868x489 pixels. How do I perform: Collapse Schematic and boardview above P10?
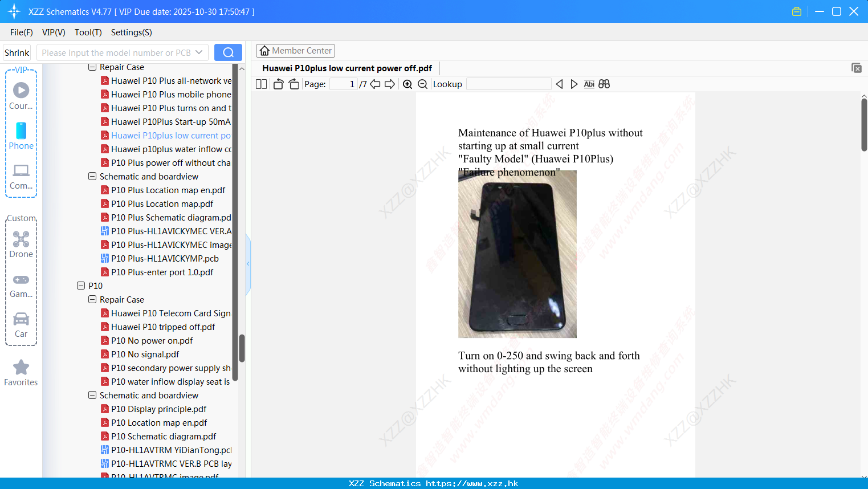(92, 177)
